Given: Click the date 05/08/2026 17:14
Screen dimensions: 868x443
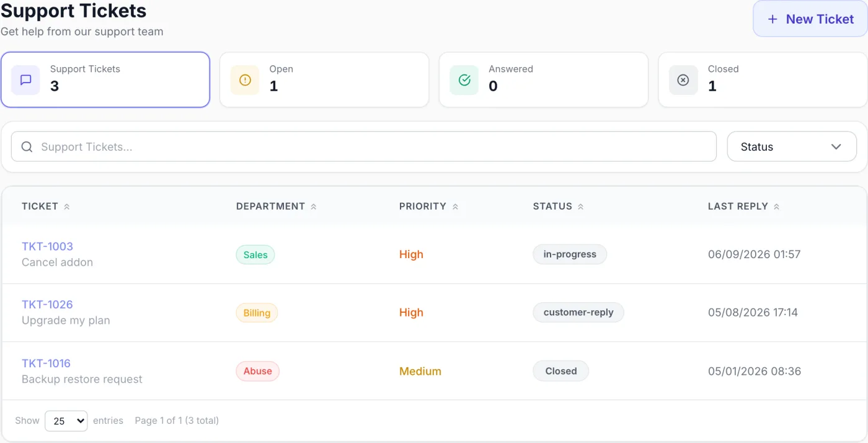Looking at the screenshot, I should click(753, 313).
